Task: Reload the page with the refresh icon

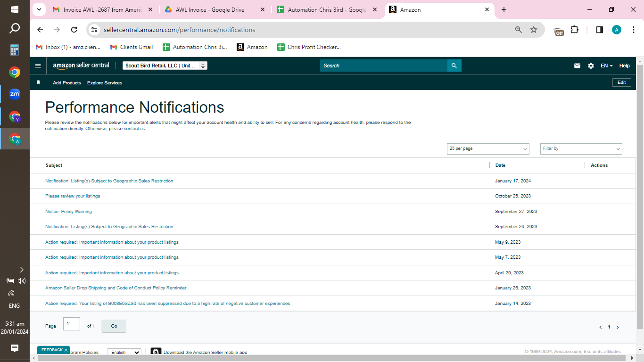Action: 74,30
